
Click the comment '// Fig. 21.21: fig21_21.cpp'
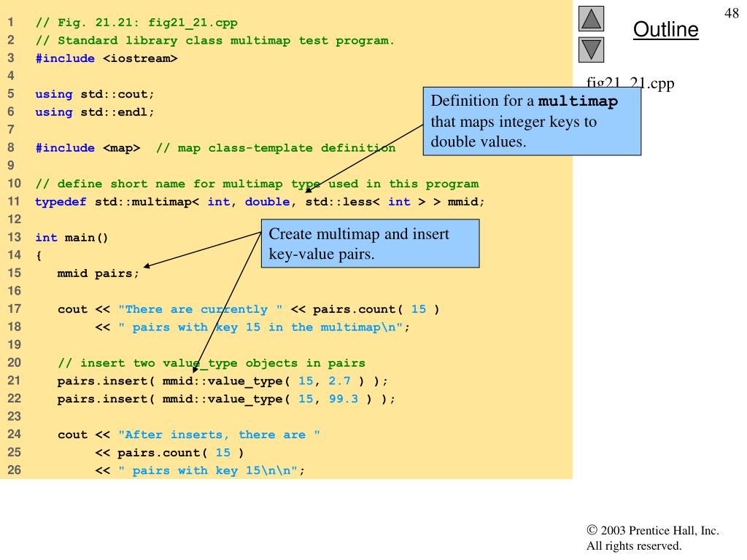pyautogui.click(x=136, y=23)
